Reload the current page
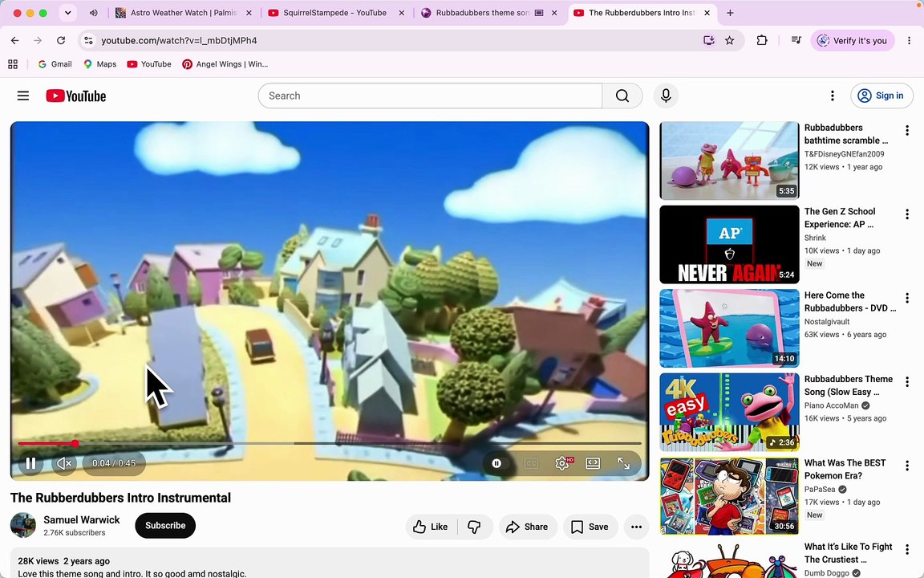Image resolution: width=924 pixels, height=578 pixels. pyautogui.click(x=61, y=40)
